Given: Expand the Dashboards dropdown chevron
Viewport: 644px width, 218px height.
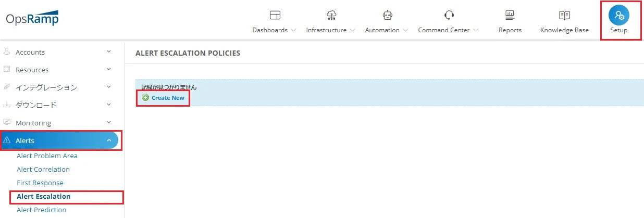Looking at the screenshot, I should (x=293, y=30).
